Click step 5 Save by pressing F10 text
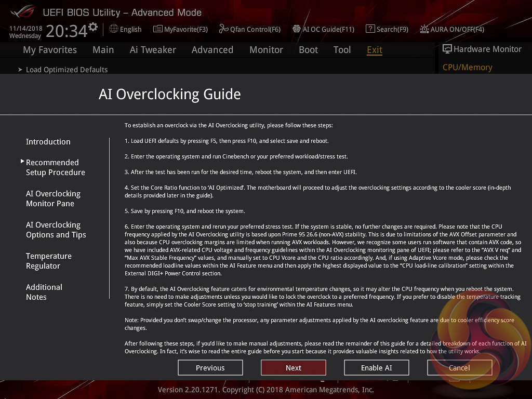Viewport: 532px width, 399px height. point(185,211)
